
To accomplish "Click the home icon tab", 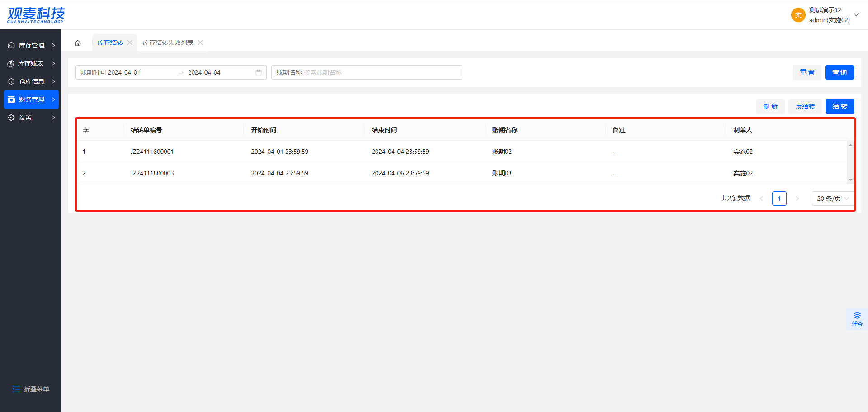I will (x=78, y=43).
